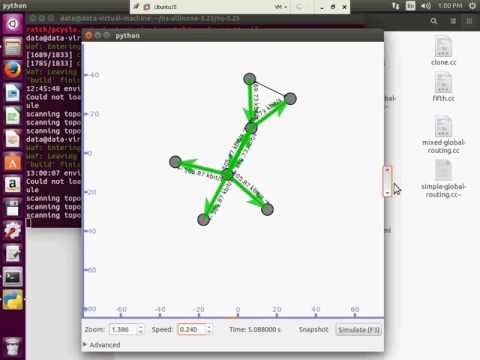Click the clock showing 1:00 PM
The width and height of the screenshot is (480, 360).
(x=450, y=6)
